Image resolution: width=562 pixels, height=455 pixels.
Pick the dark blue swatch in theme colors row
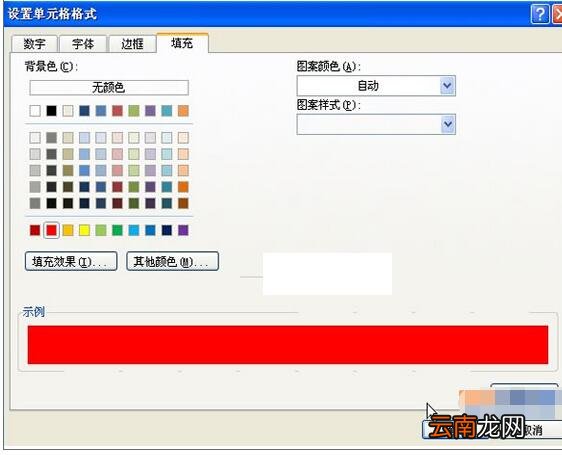[84, 111]
